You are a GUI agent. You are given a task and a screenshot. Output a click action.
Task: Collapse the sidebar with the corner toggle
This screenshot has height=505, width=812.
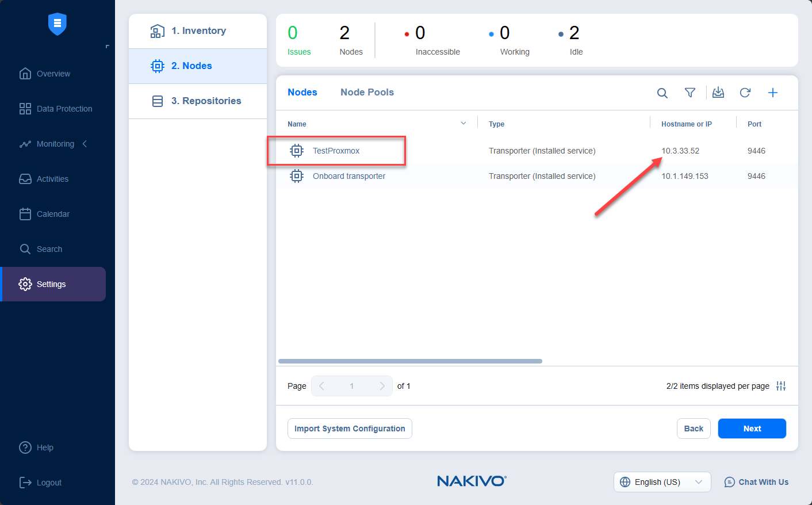point(107,47)
